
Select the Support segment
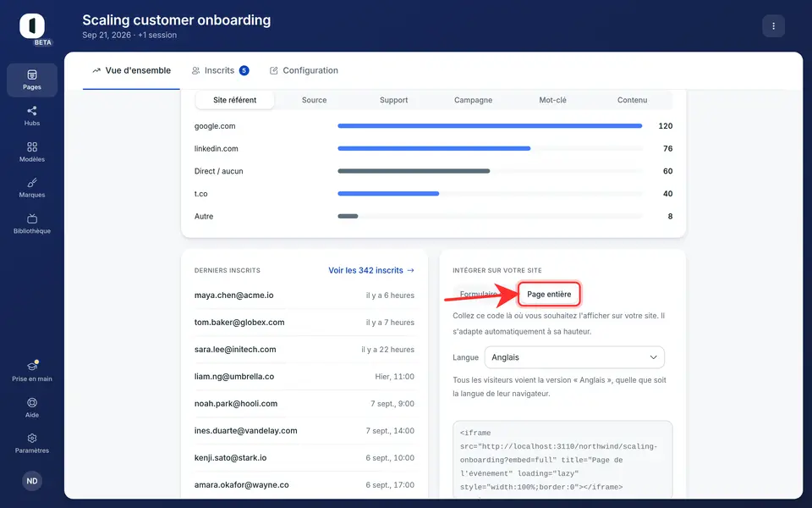point(393,100)
